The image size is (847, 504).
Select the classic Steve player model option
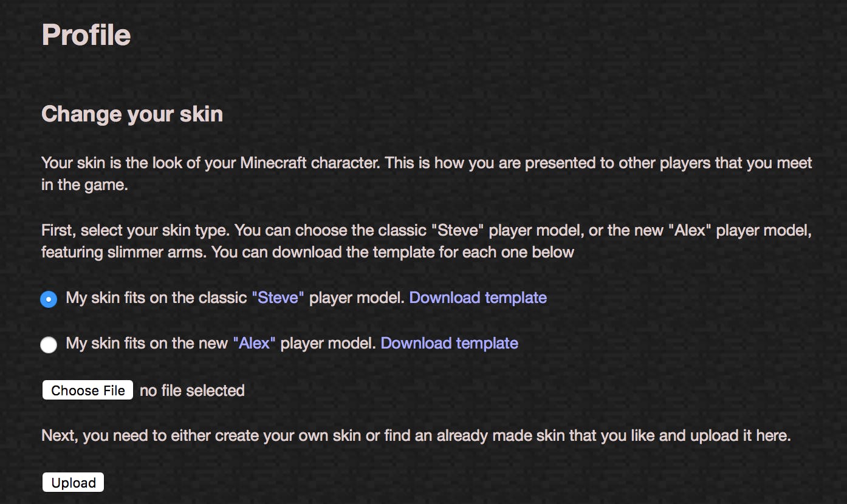[x=49, y=299]
